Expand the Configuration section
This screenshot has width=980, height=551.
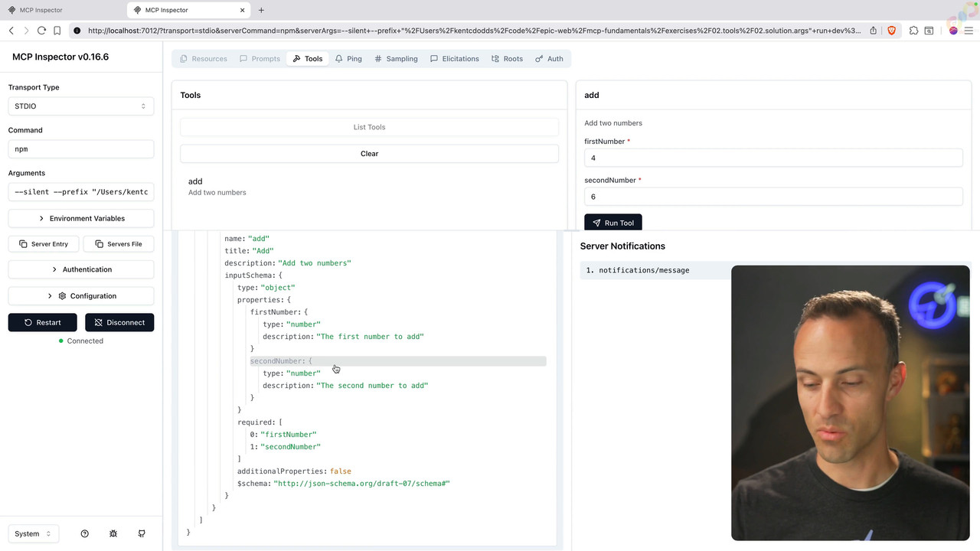[81, 295]
